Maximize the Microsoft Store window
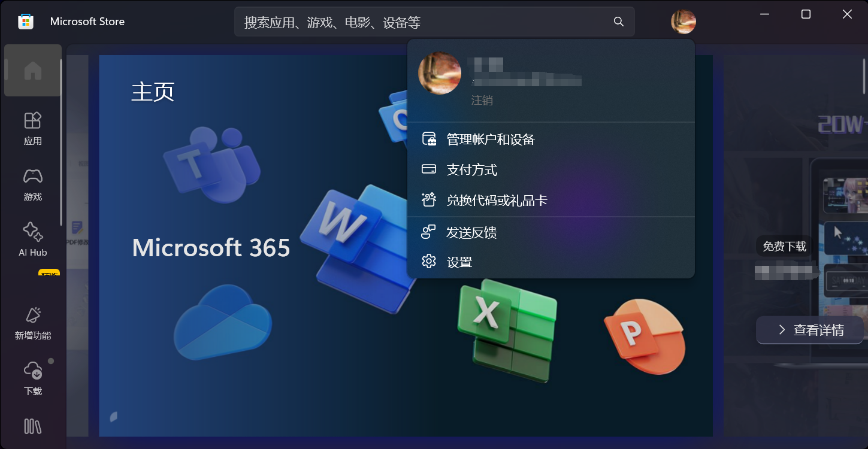Image resolution: width=868 pixels, height=449 pixels. tap(806, 14)
